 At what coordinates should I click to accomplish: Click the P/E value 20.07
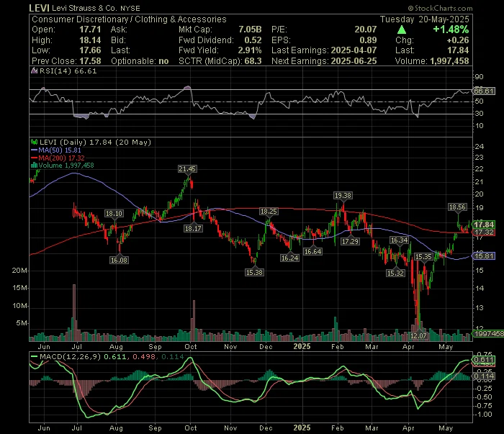coord(366,30)
